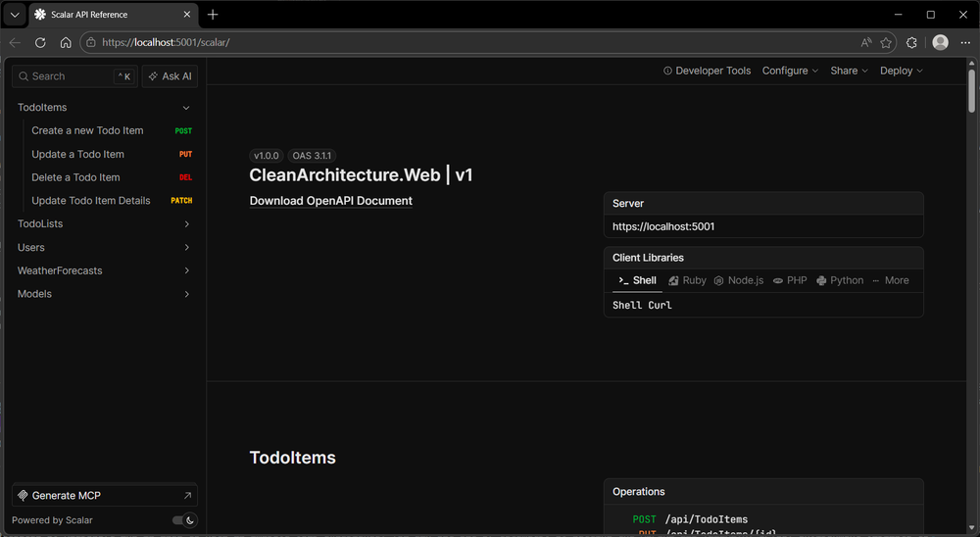This screenshot has height=537, width=980.
Task: Reload the page with the refresh icon
Action: [x=40, y=42]
